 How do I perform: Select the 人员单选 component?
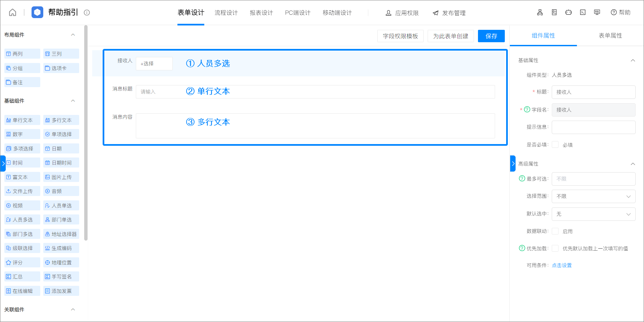[61, 205]
